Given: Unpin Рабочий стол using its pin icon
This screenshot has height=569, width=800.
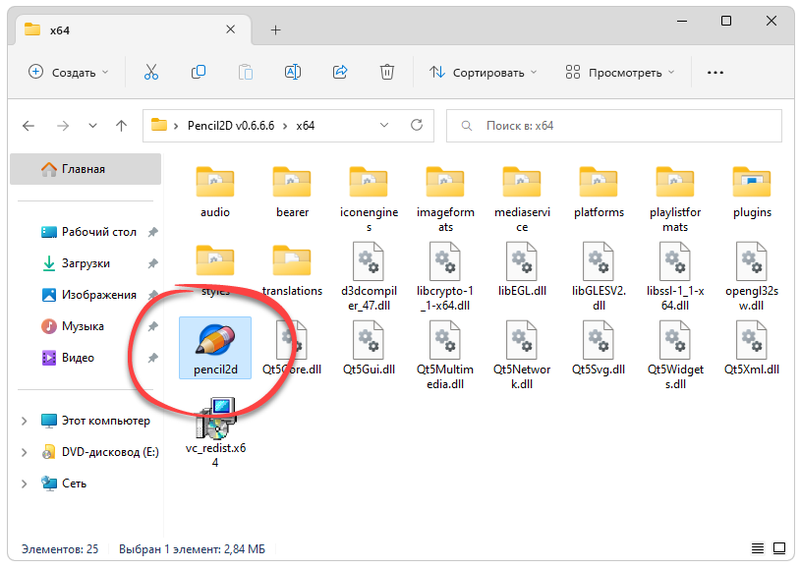Looking at the screenshot, I should pyautogui.click(x=153, y=232).
